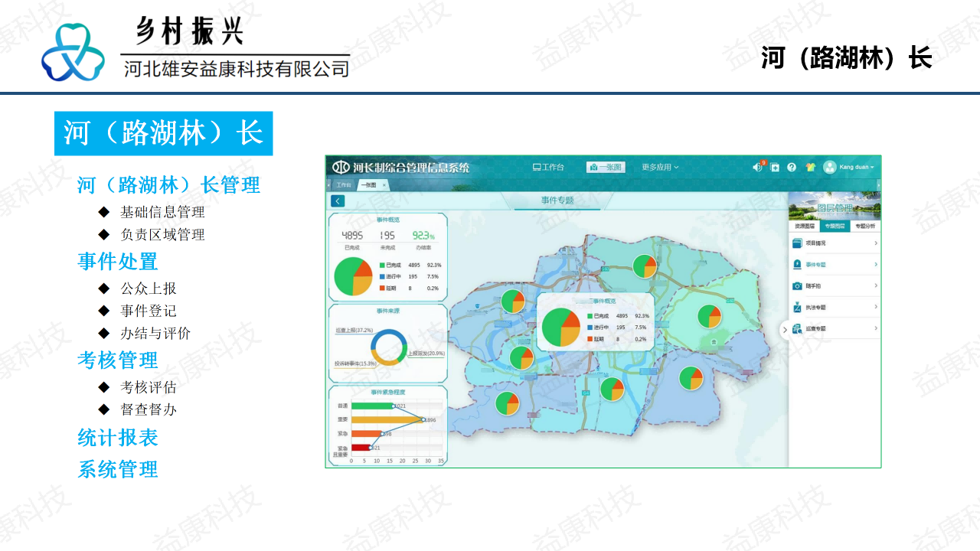Click the back arrow button on map

(x=338, y=201)
